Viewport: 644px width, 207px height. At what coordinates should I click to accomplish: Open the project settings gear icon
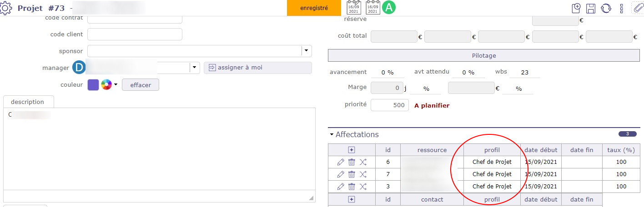pos(6,8)
